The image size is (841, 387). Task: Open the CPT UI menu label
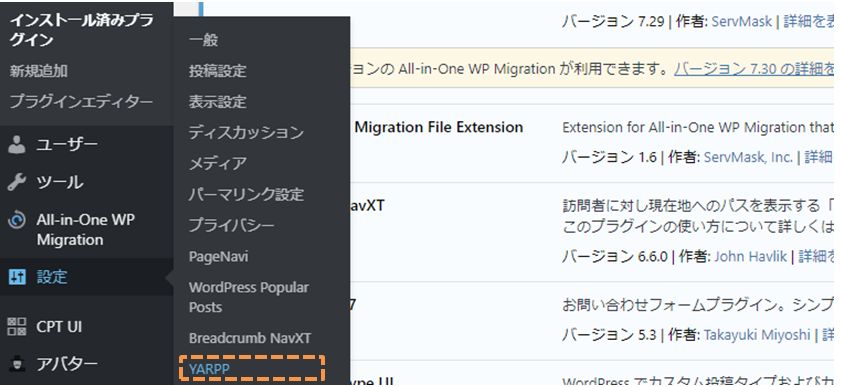59,326
